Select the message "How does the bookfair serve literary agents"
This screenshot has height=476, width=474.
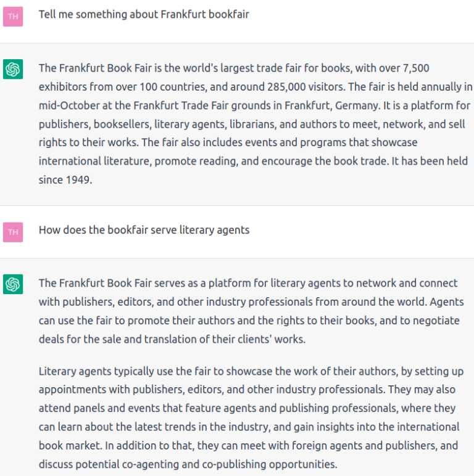tap(144, 230)
